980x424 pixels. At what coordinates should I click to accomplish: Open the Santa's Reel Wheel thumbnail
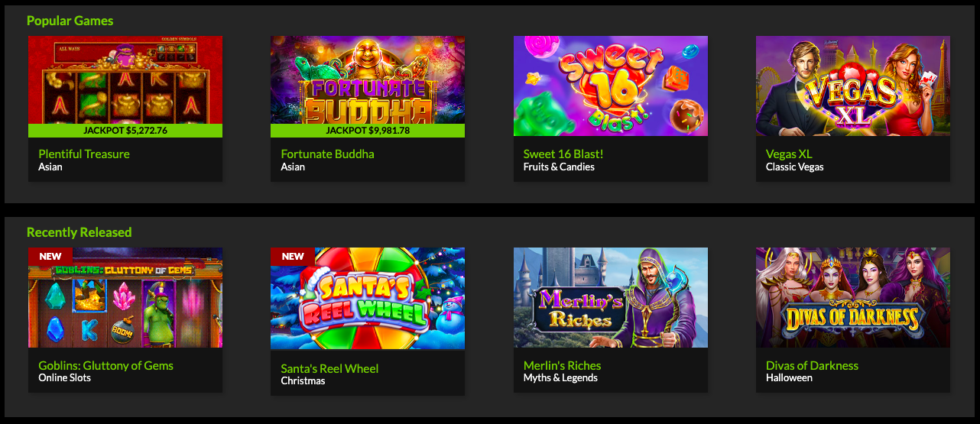[368, 299]
